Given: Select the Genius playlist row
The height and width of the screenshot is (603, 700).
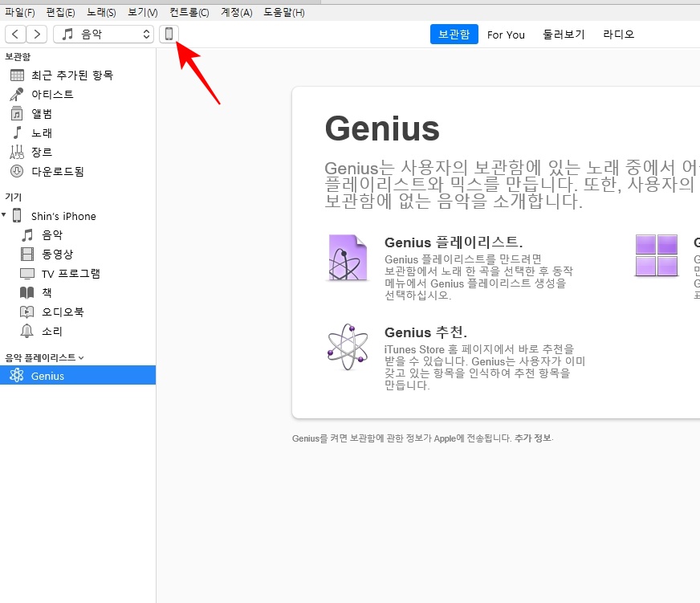Looking at the screenshot, I should click(x=78, y=375).
